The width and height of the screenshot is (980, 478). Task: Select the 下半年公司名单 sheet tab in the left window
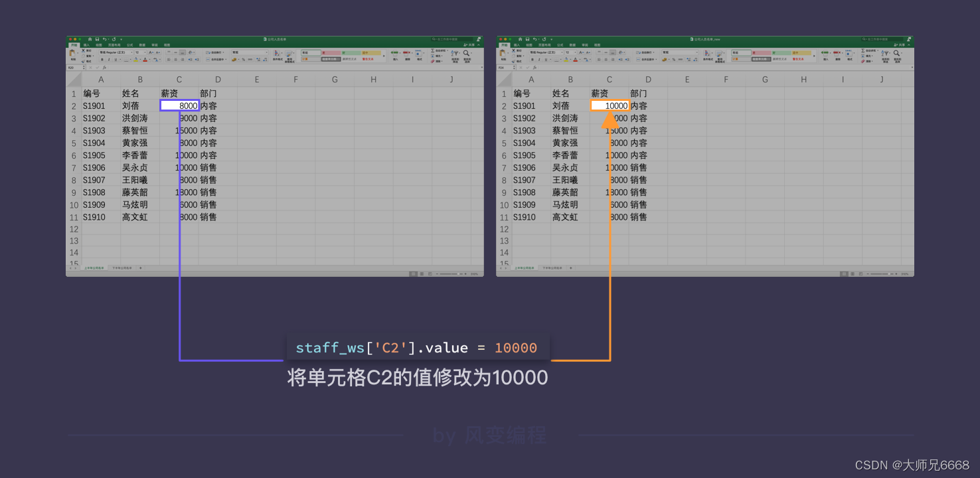[x=122, y=268]
